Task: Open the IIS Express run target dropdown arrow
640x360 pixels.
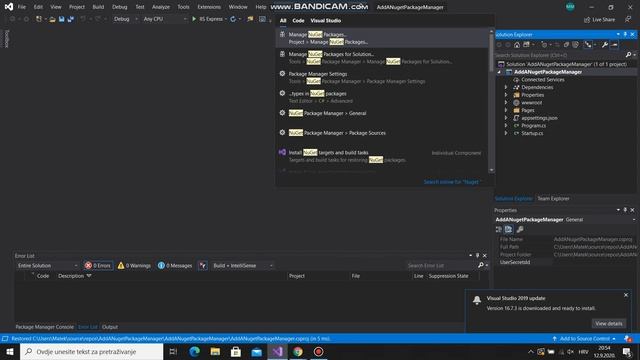Action: point(226,19)
